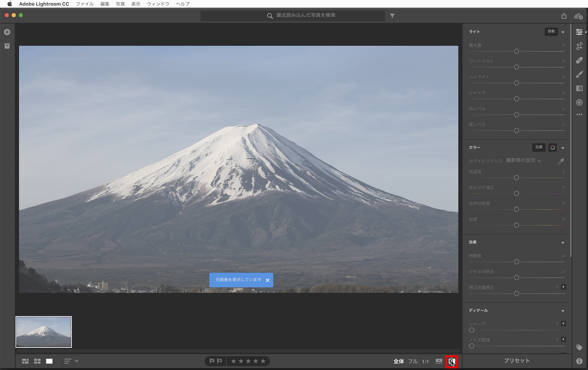Toggle the ノイズ軽減 options triangle

point(563,339)
